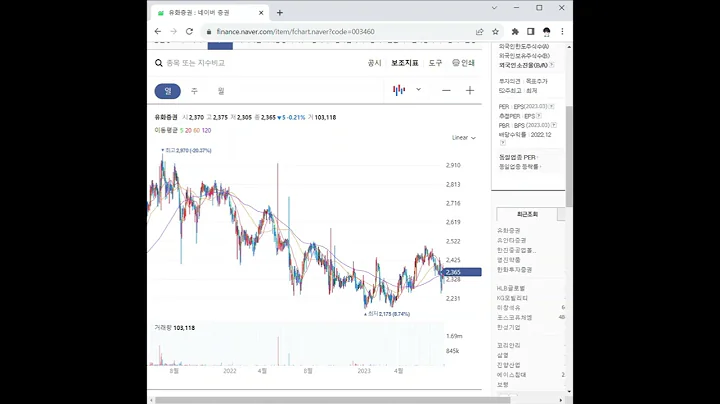The height and width of the screenshot is (404, 720).
Task: Open the 보조지표 menu
Action: tap(405, 63)
